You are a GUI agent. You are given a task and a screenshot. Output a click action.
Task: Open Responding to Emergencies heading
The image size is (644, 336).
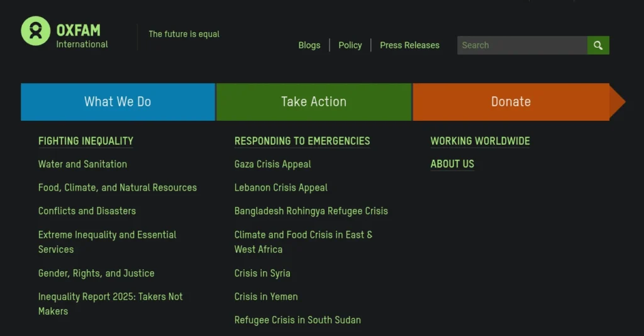tap(302, 141)
